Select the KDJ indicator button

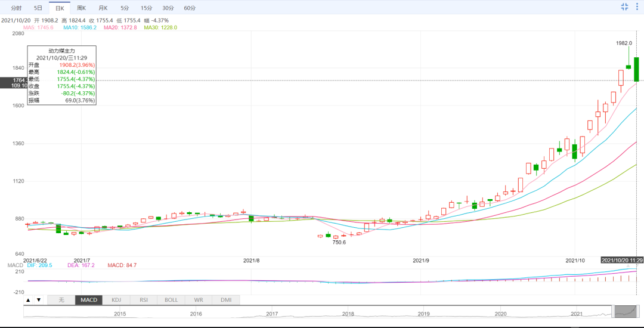point(116,300)
